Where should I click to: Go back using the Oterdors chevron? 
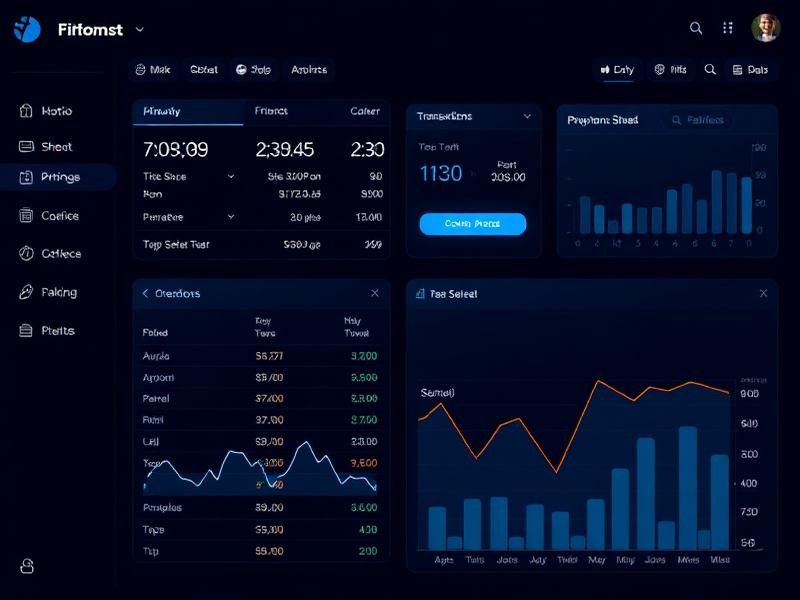(x=145, y=293)
